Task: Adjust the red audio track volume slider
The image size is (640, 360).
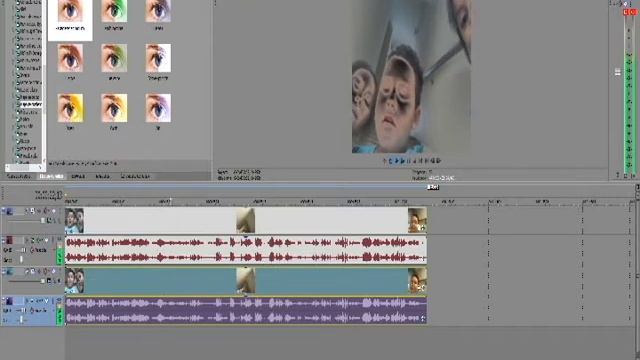Action: [x=23, y=250]
